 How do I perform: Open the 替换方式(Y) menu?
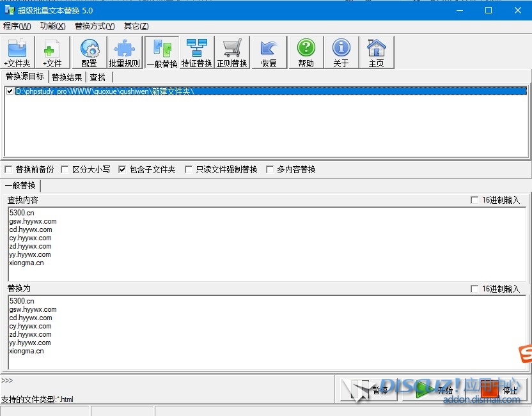95,26
